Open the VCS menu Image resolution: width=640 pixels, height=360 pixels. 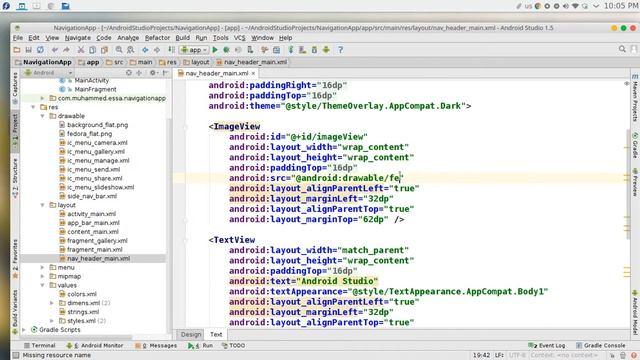(x=240, y=38)
